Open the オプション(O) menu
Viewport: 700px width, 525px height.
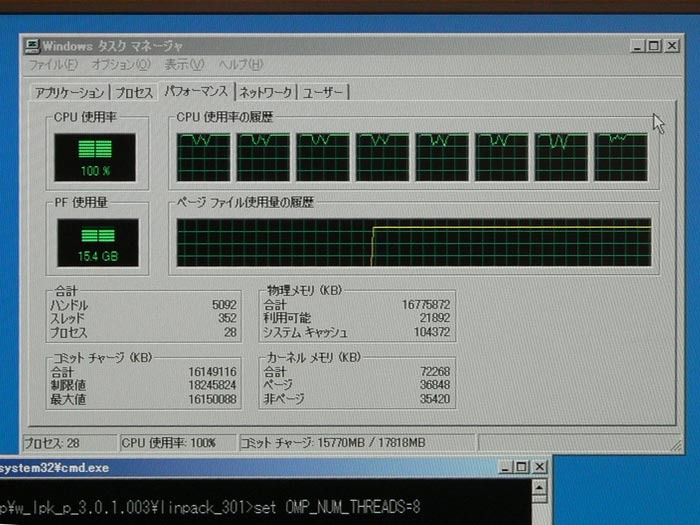point(121,65)
